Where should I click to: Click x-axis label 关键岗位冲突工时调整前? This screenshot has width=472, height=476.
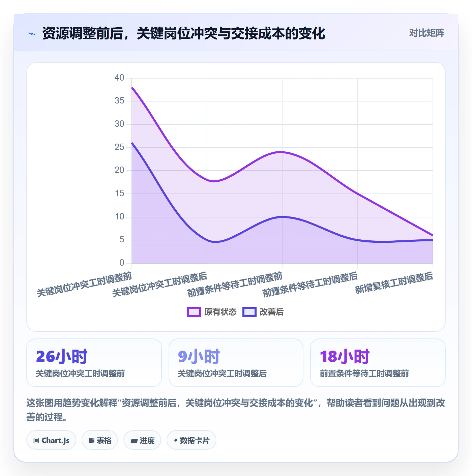tap(84, 285)
